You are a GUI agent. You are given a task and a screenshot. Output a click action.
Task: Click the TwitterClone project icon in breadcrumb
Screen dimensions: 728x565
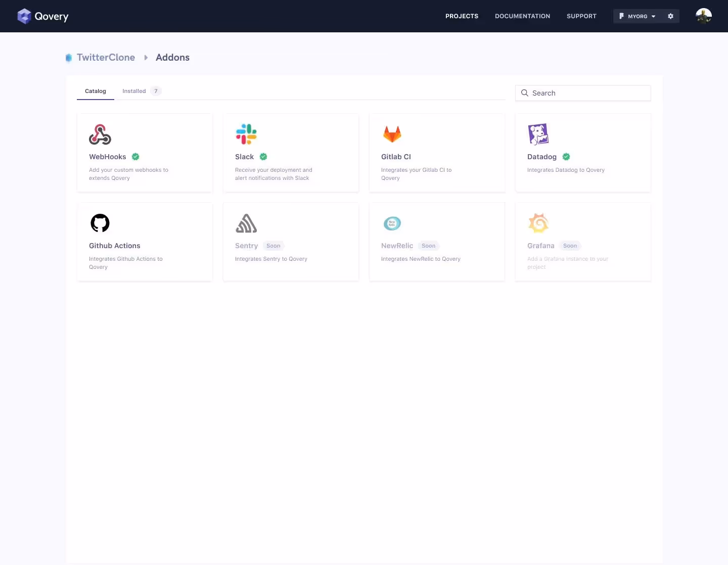pyautogui.click(x=69, y=58)
